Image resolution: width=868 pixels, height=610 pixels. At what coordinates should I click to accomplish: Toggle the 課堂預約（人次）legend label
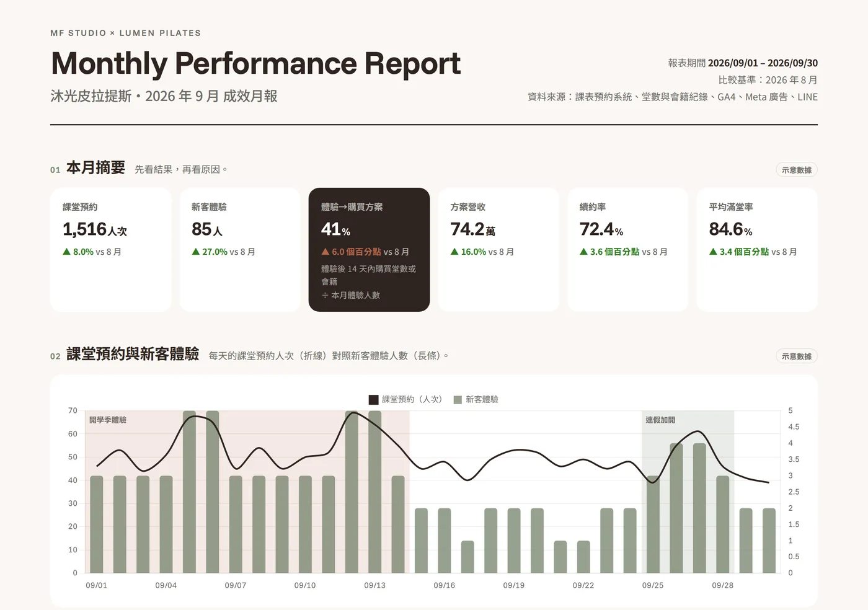pos(412,399)
